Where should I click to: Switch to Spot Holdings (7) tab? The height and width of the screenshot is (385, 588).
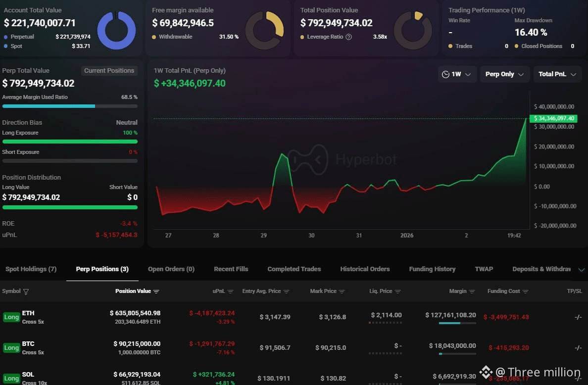[x=31, y=269]
